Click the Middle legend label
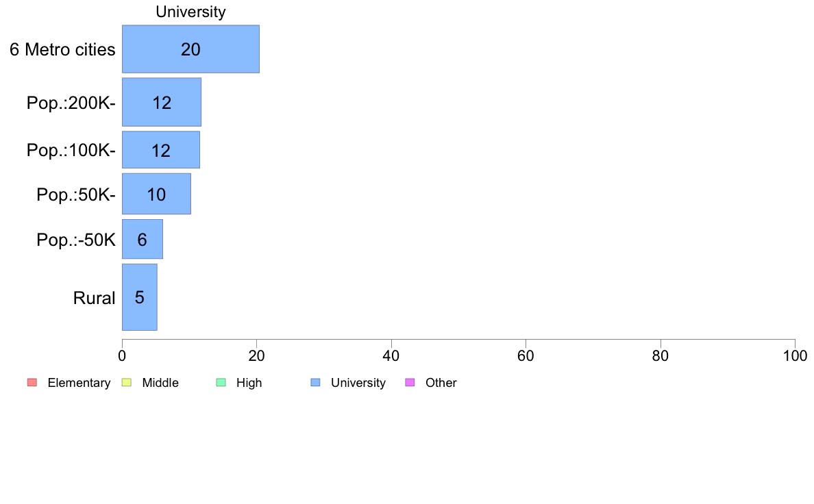The image size is (814, 504). click(160, 383)
